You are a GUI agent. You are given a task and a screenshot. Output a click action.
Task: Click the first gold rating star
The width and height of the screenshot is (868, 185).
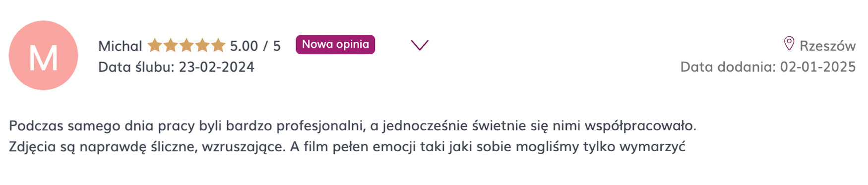(x=155, y=45)
